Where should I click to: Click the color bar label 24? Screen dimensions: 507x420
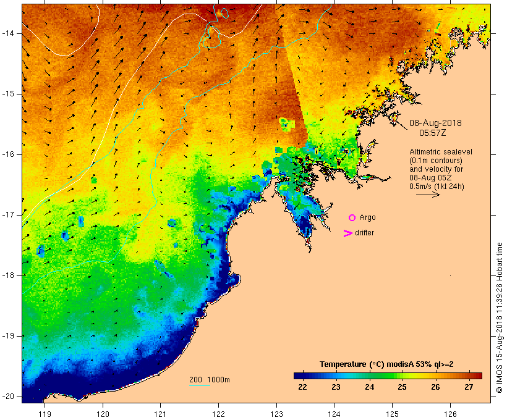369,387
